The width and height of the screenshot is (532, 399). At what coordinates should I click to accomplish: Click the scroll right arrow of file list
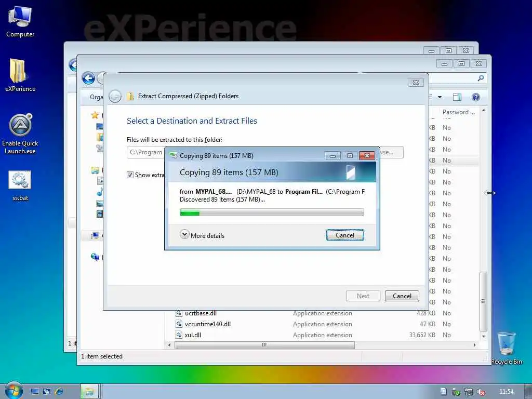coord(474,345)
